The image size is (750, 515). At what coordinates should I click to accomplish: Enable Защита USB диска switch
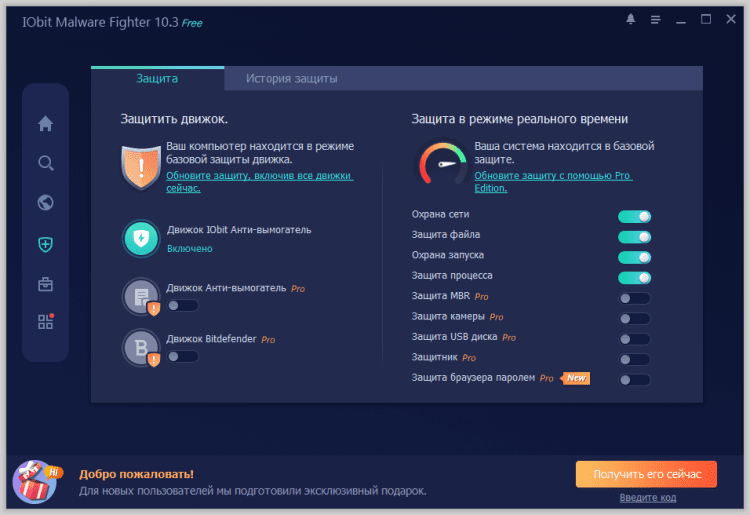click(x=634, y=339)
